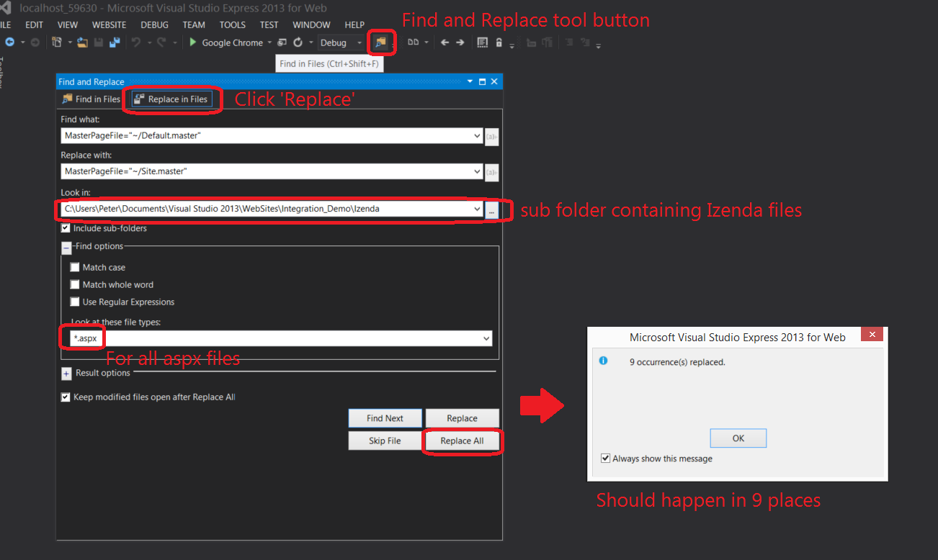Expand the Result options section
The width and height of the screenshot is (938, 560).
click(x=66, y=374)
